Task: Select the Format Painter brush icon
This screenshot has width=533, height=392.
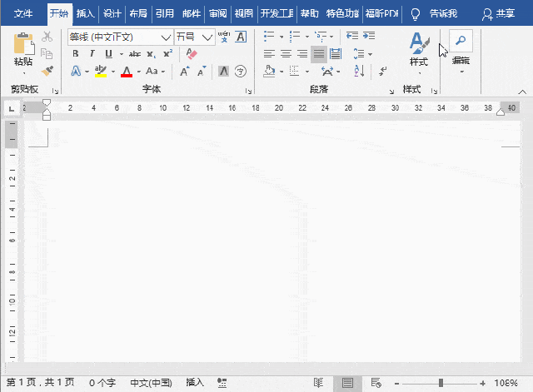Action: [47, 71]
